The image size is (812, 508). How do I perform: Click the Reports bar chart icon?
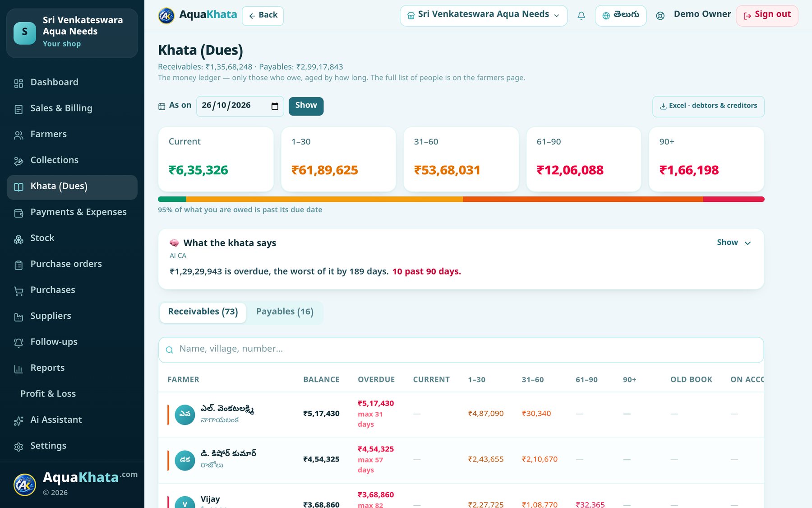[18, 369]
